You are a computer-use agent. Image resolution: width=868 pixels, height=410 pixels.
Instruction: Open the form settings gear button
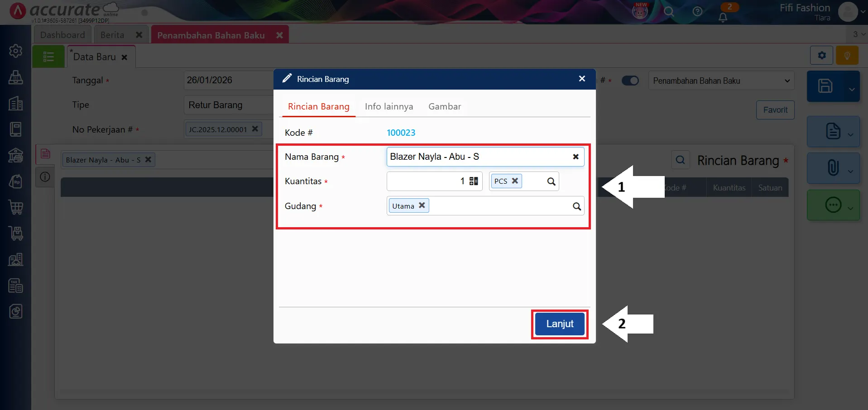point(821,56)
